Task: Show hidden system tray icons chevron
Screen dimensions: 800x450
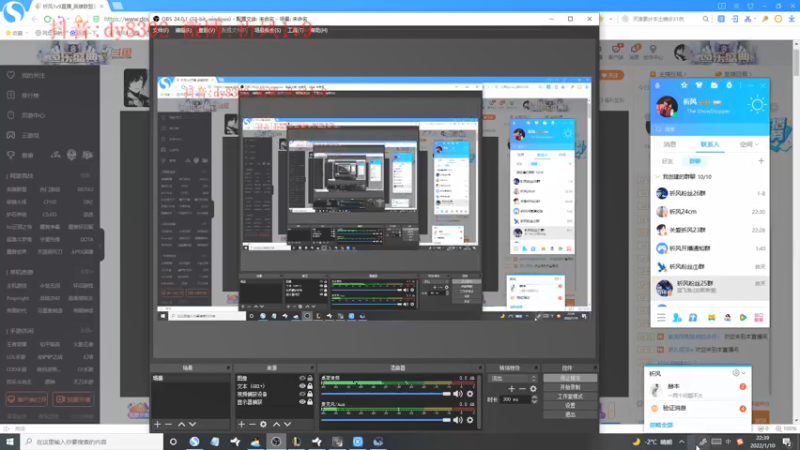Action: (x=682, y=442)
